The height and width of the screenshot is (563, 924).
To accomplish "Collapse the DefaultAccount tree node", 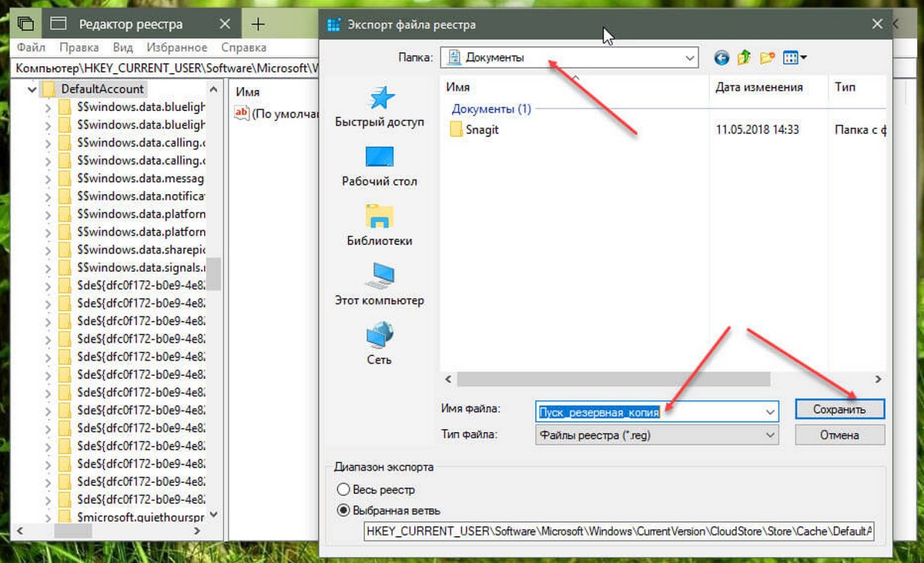I will tap(32, 89).
